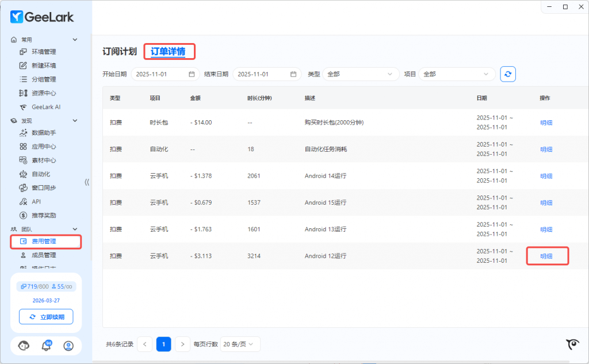Open 费用管理 in the sidebar

[44, 242]
